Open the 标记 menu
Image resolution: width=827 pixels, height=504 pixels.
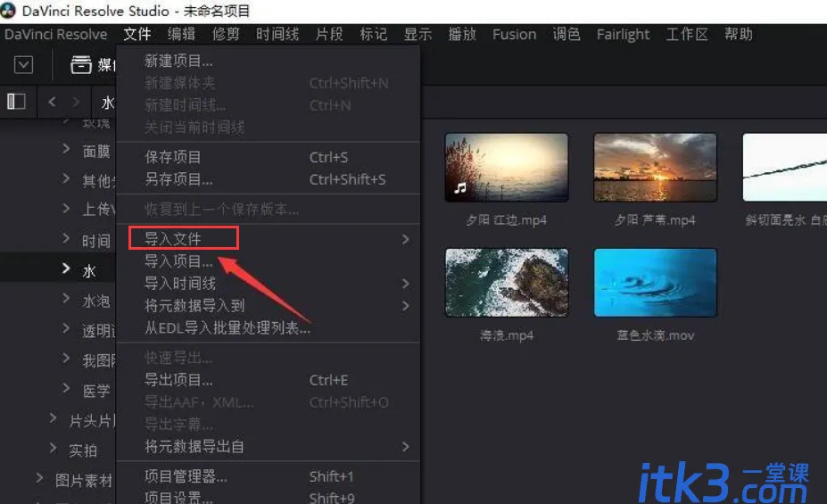[374, 34]
